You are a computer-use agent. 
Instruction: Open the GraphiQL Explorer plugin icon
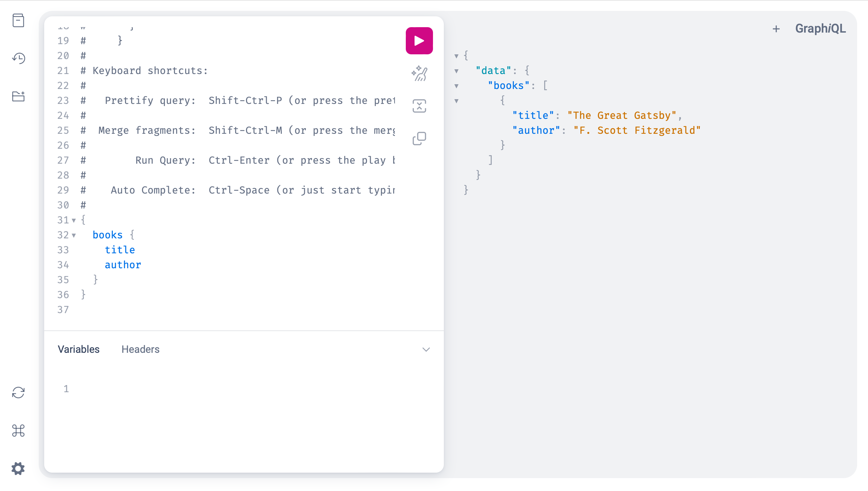coord(18,96)
